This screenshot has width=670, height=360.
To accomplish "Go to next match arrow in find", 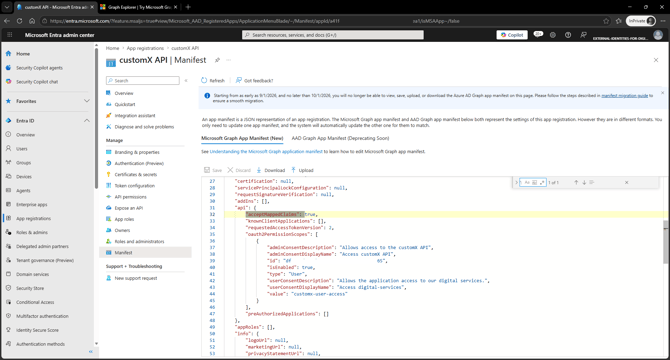I will (584, 182).
